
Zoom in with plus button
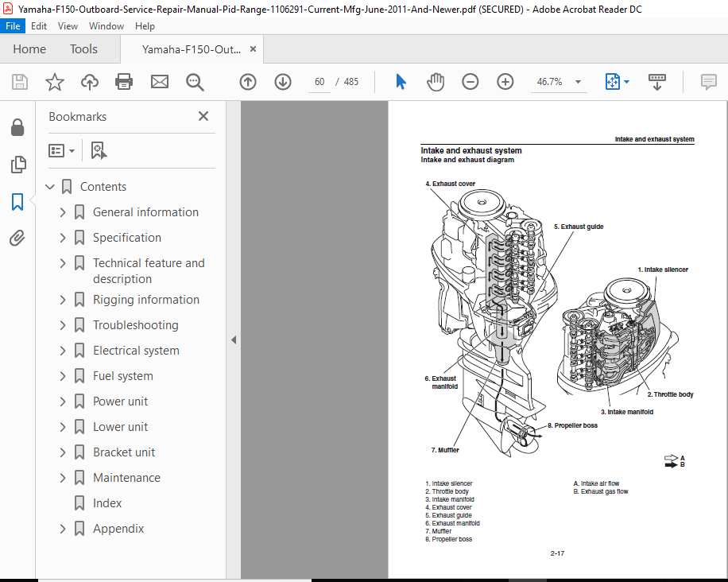click(505, 82)
